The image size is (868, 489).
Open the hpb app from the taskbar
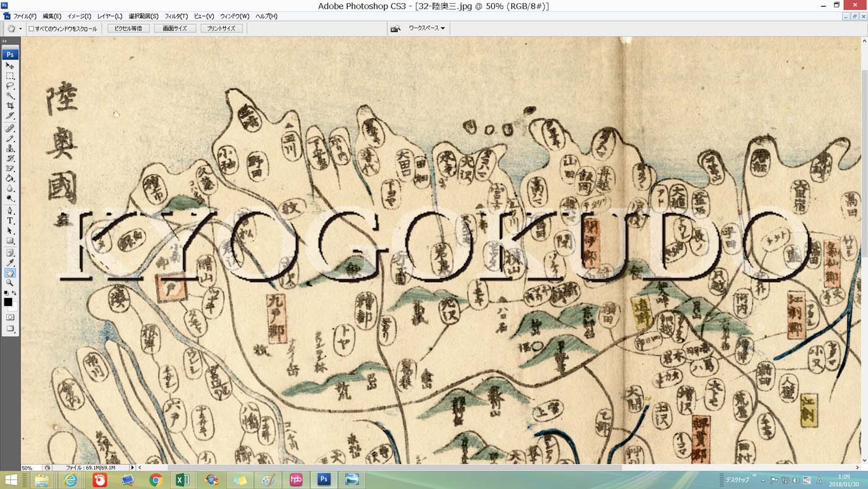pyautogui.click(x=296, y=480)
